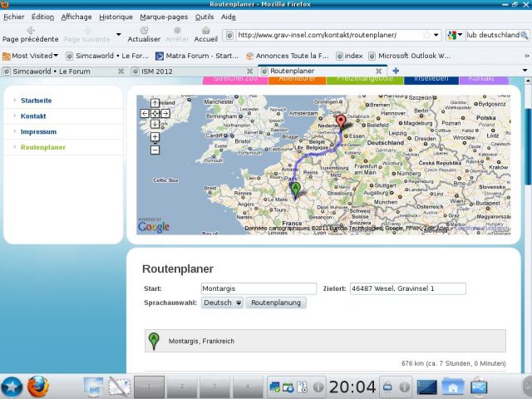
Task: Open Simcaworld Le For... bookmark
Action: click(x=107, y=56)
